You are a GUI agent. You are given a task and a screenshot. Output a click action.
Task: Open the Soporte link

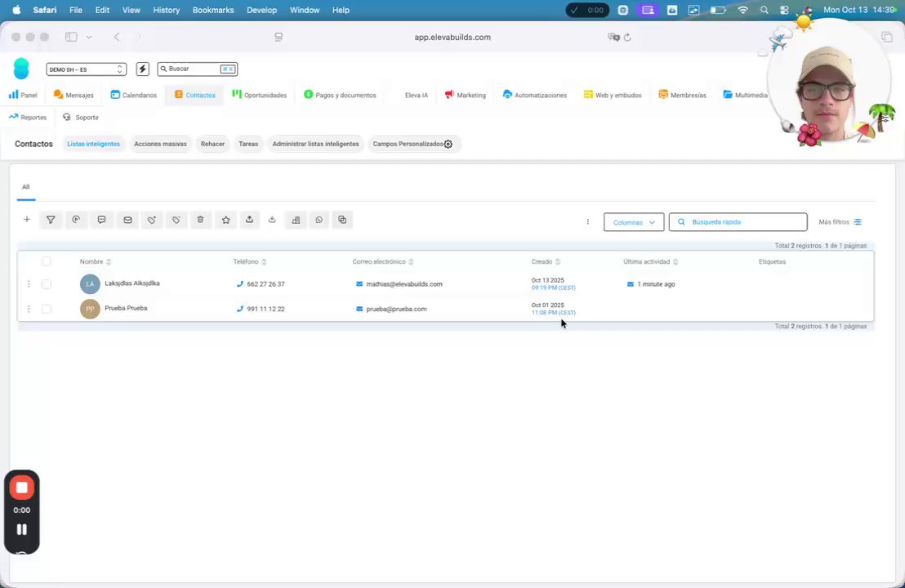pos(81,117)
